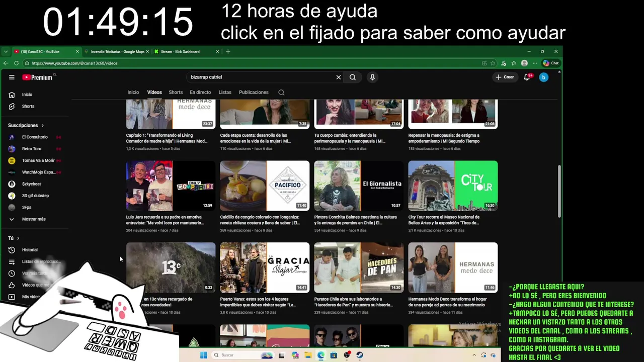Open browser three-dot settings menu
The width and height of the screenshot is (644, 362).
tap(535, 63)
